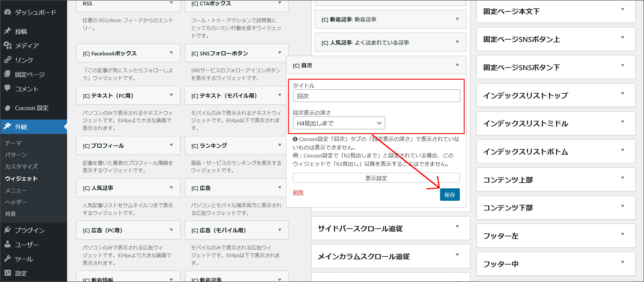Open ヘッダー submenu item
Viewport: 644px width, 282px height.
click(16, 202)
